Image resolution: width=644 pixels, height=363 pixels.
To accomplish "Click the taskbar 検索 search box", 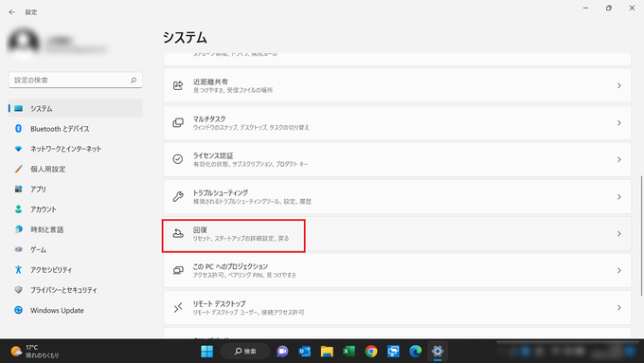I will tap(245, 351).
